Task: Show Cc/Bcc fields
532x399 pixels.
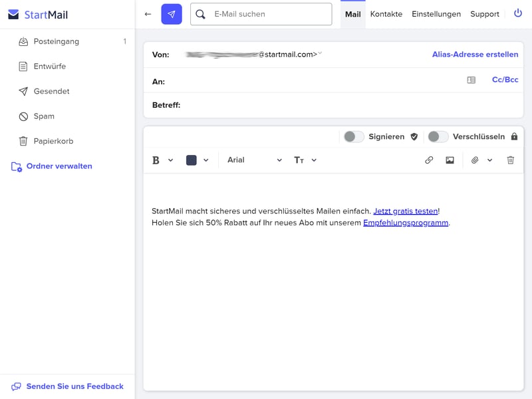Action: pos(505,80)
